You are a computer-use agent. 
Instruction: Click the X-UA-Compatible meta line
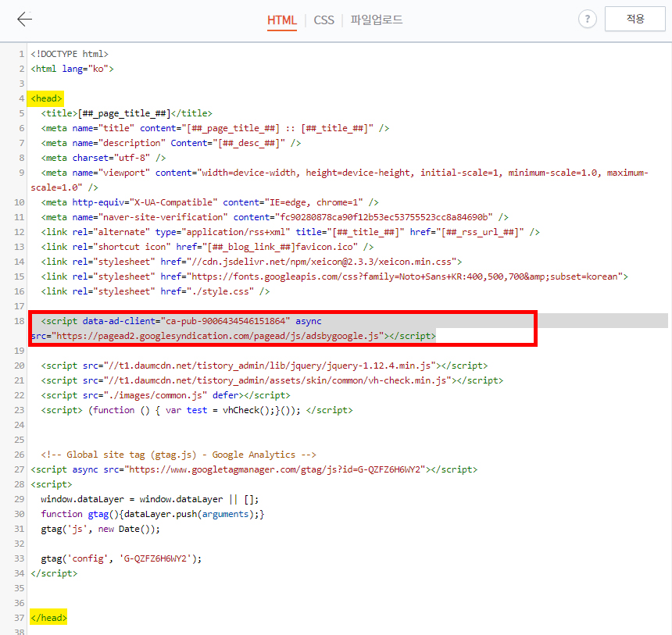coord(209,202)
